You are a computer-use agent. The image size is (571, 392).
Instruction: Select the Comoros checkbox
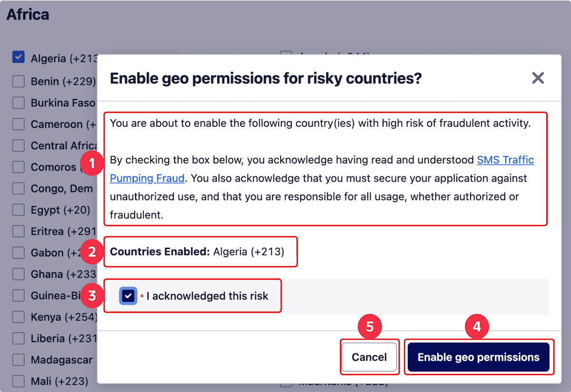click(x=18, y=167)
